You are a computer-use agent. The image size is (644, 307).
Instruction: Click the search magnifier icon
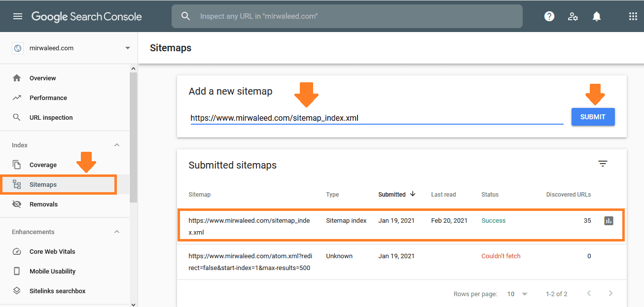185,16
